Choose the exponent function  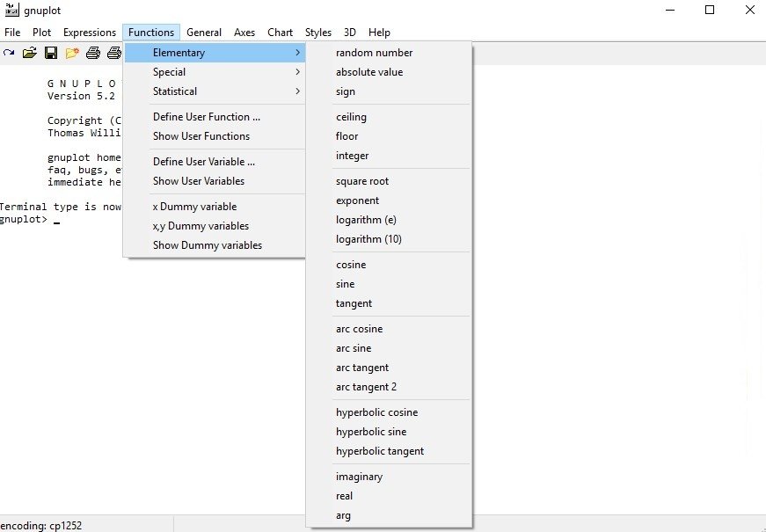(x=390, y=200)
